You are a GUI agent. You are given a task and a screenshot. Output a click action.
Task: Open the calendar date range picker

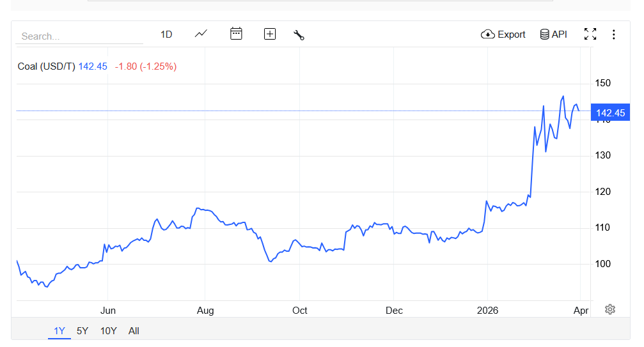(x=236, y=34)
